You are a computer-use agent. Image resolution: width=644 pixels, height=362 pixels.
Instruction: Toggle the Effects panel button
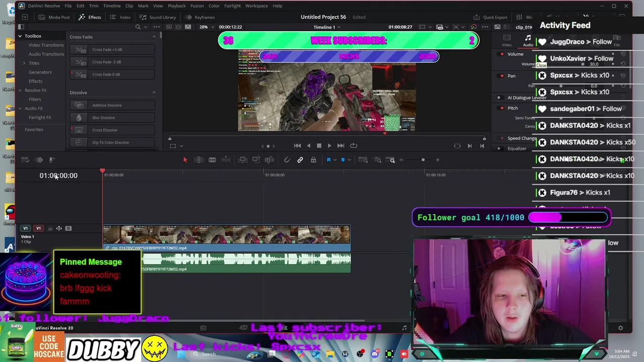(x=90, y=17)
